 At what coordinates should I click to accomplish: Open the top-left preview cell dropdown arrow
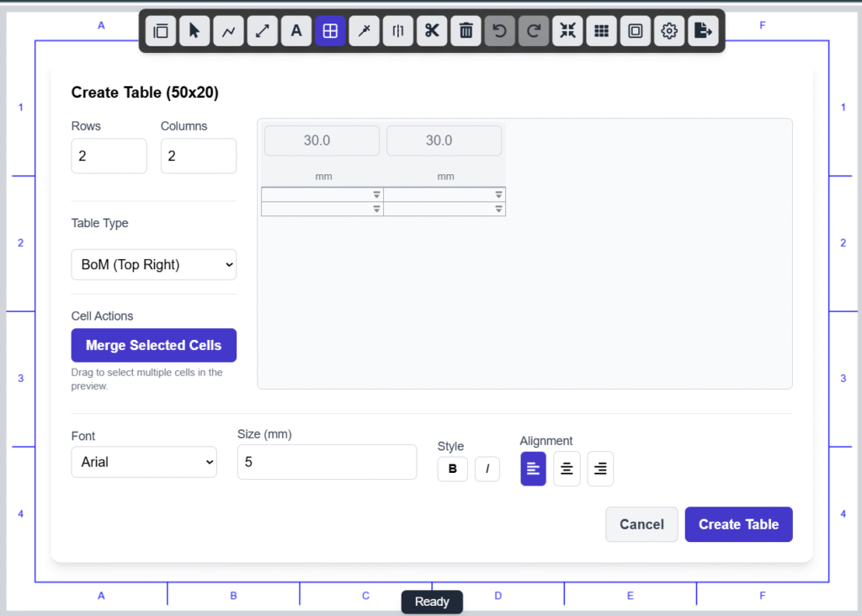tap(377, 194)
